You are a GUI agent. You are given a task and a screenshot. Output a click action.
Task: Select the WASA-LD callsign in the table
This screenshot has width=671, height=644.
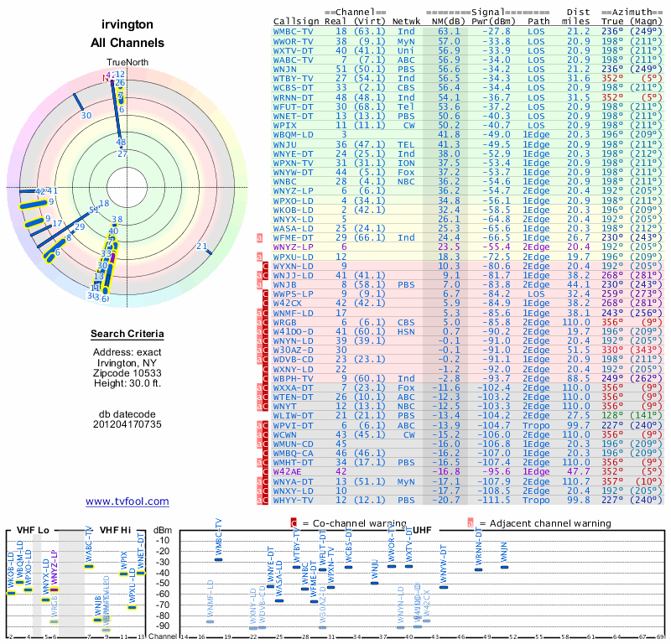(x=293, y=228)
